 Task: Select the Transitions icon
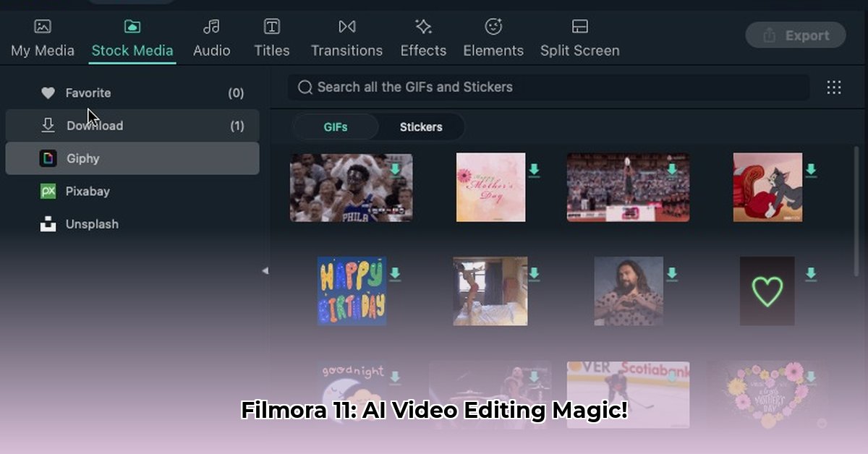pos(347,27)
